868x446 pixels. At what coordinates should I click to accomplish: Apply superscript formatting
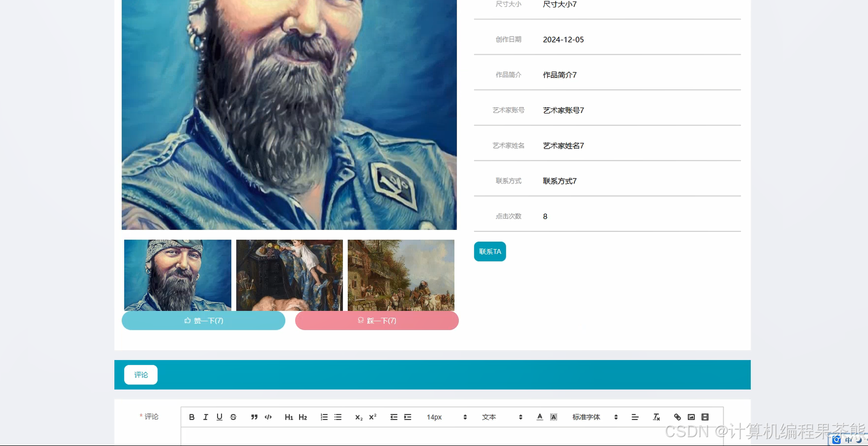(373, 417)
